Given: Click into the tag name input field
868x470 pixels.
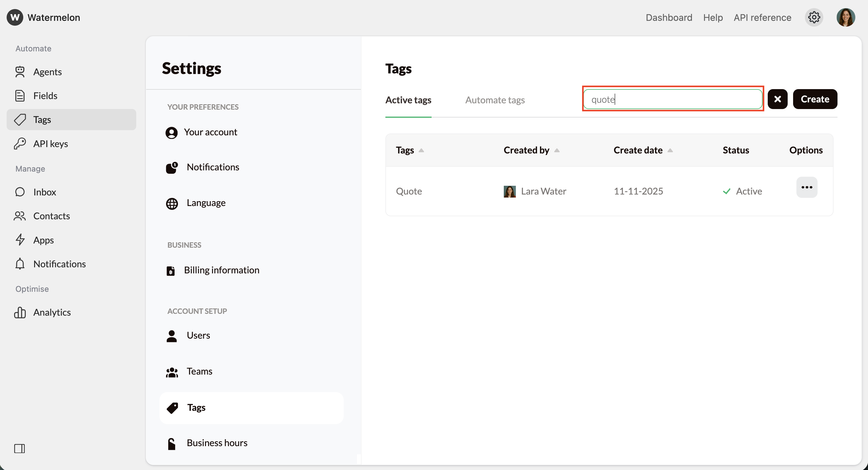Looking at the screenshot, I should (x=672, y=99).
